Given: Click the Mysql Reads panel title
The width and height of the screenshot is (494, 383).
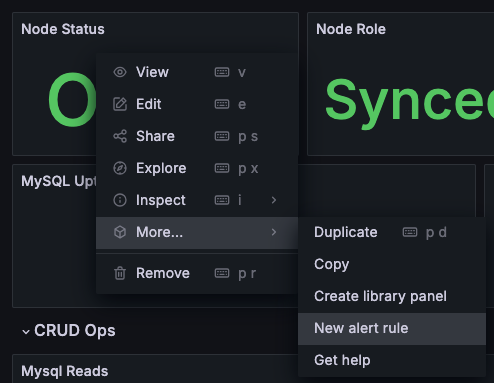Looking at the screenshot, I should point(65,371).
